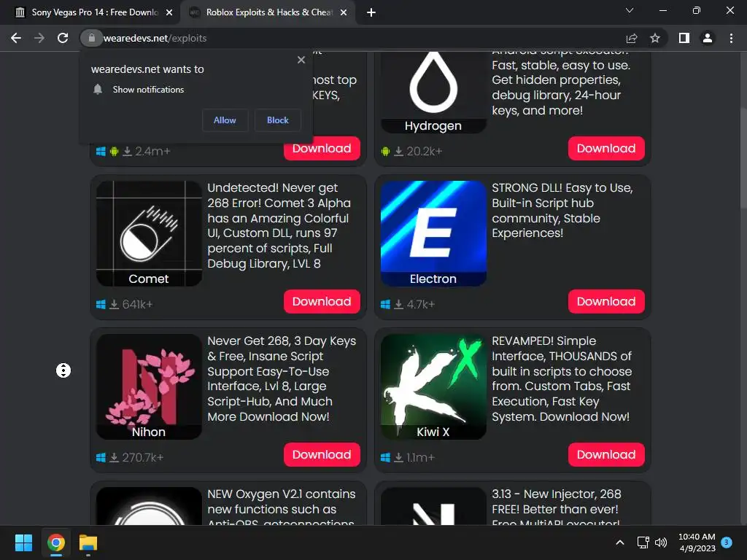Click the Android icon on 2.4m+ card

[x=114, y=152]
